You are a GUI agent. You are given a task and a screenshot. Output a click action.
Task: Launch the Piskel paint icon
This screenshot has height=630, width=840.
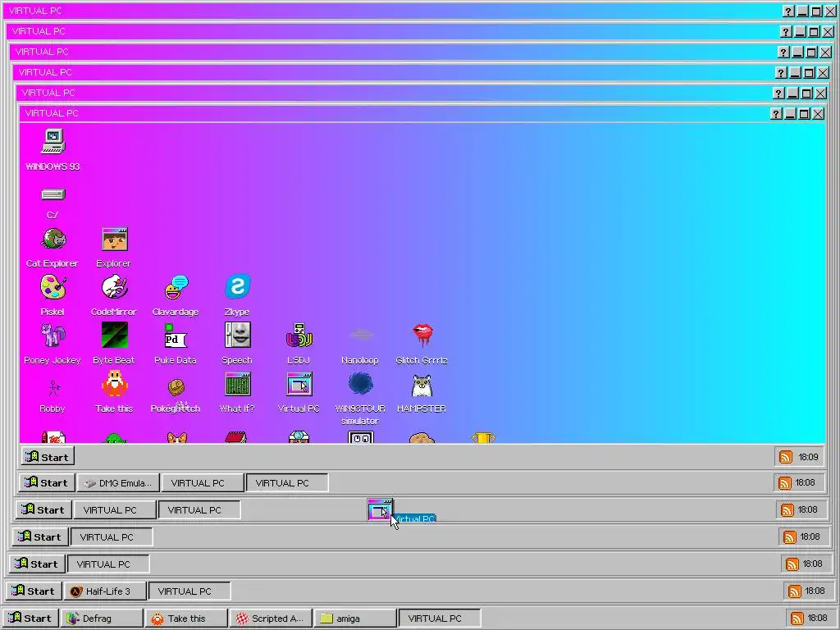coord(53,287)
